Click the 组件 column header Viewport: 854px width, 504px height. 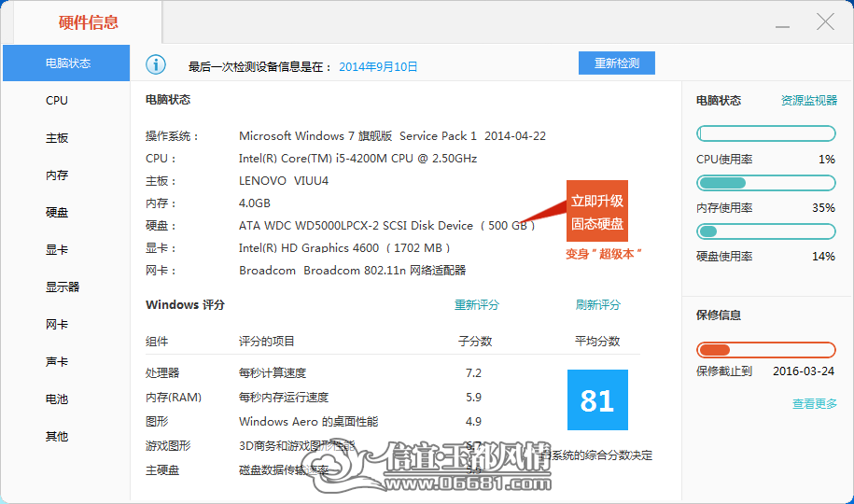tap(157, 341)
